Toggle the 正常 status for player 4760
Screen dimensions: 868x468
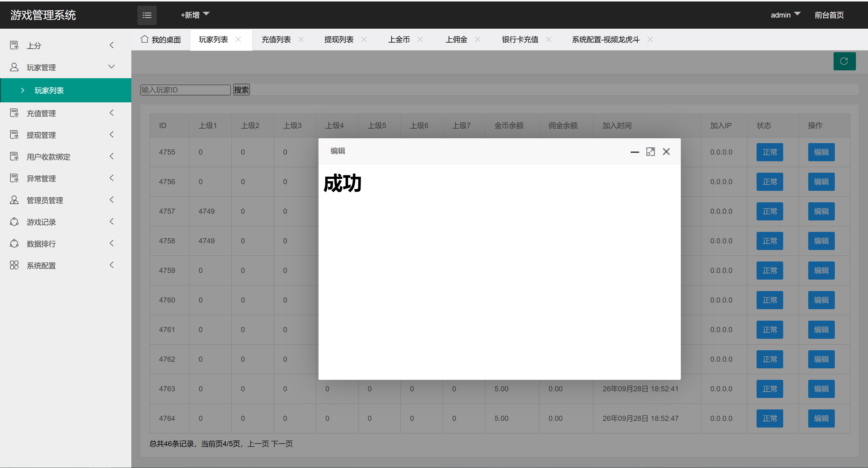769,300
